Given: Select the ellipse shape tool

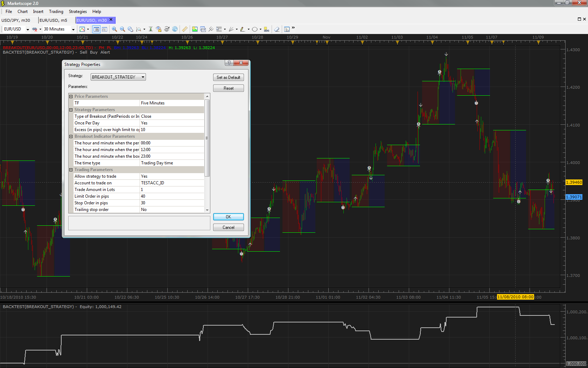Looking at the screenshot, I should pyautogui.click(x=255, y=29).
